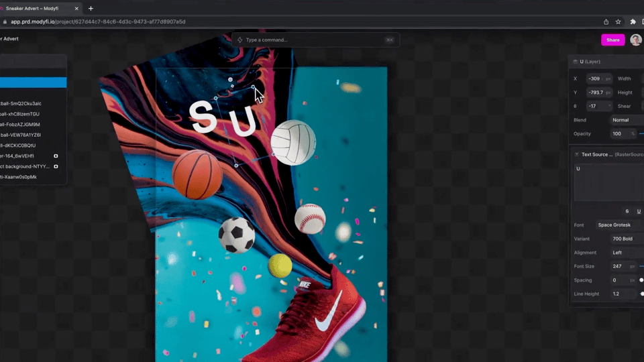Close the Sneaker Advert – Modyfi tab
The height and width of the screenshot is (362, 644).
click(x=76, y=8)
